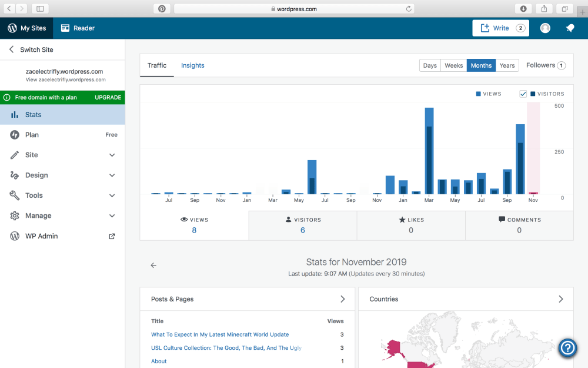
Task: Click the user profile avatar icon
Action: 545,28
